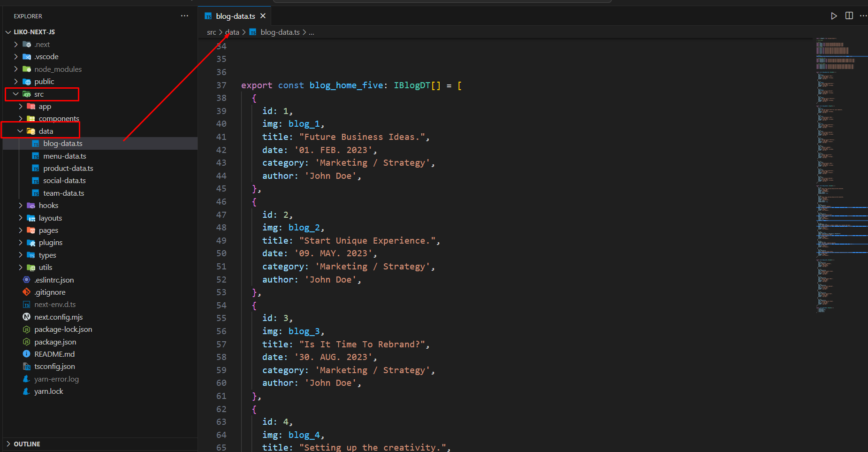The image size is (868, 452).
Task: Click the .eslintrc.json ESLint icon
Action: tap(27, 280)
